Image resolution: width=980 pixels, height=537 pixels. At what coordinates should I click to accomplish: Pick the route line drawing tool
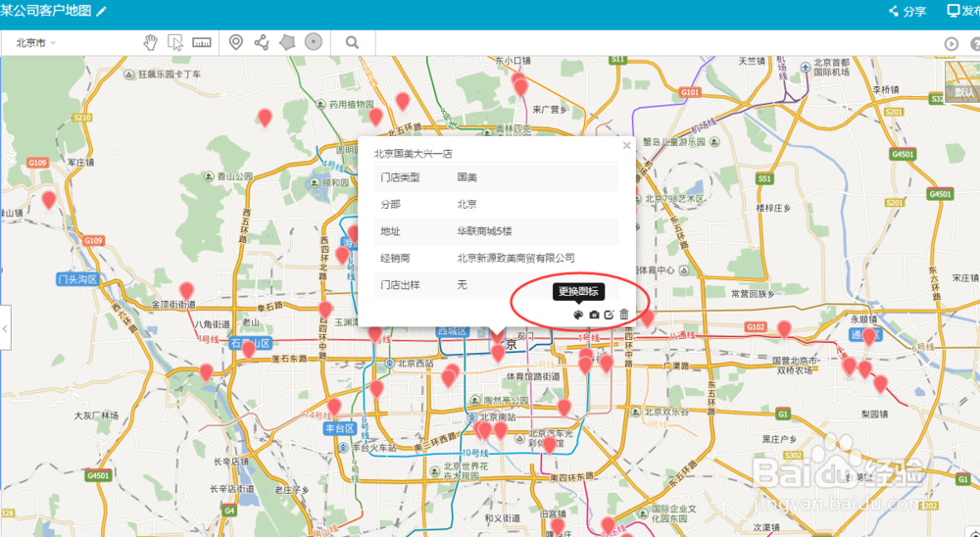pos(262,42)
